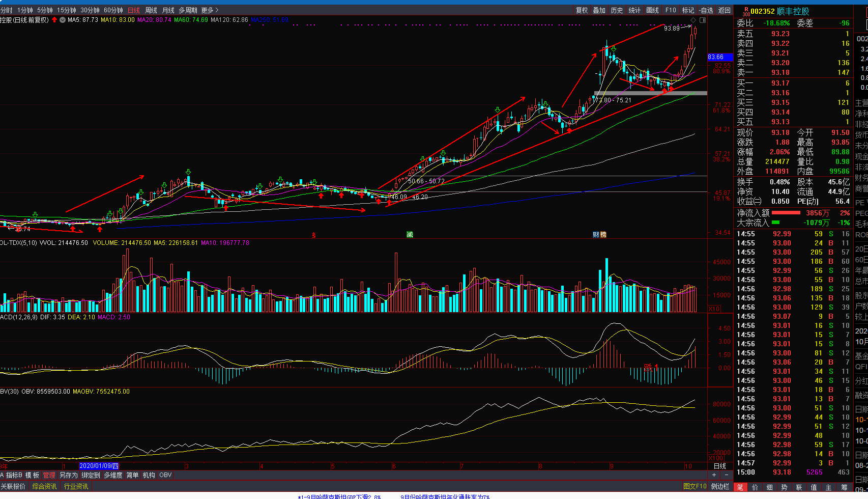868x499 pixels.
Task: Click the diamond icon above the chart
Action: click(693, 20)
